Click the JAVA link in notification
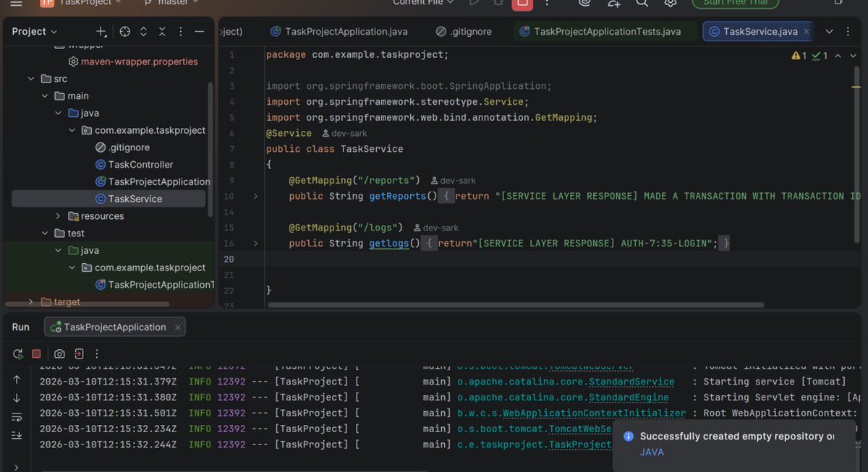Viewport: 868px width, 472px height. [x=652, y=452]
